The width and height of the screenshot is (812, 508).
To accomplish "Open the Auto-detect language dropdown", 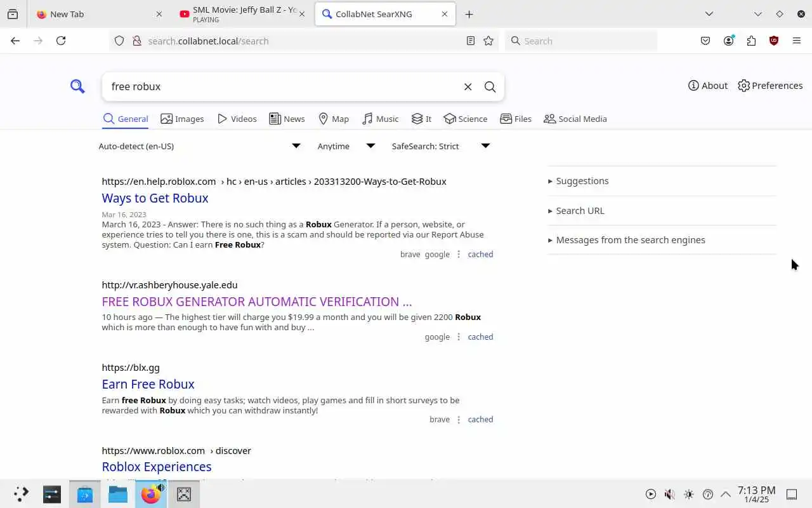I will coord(199,146).
